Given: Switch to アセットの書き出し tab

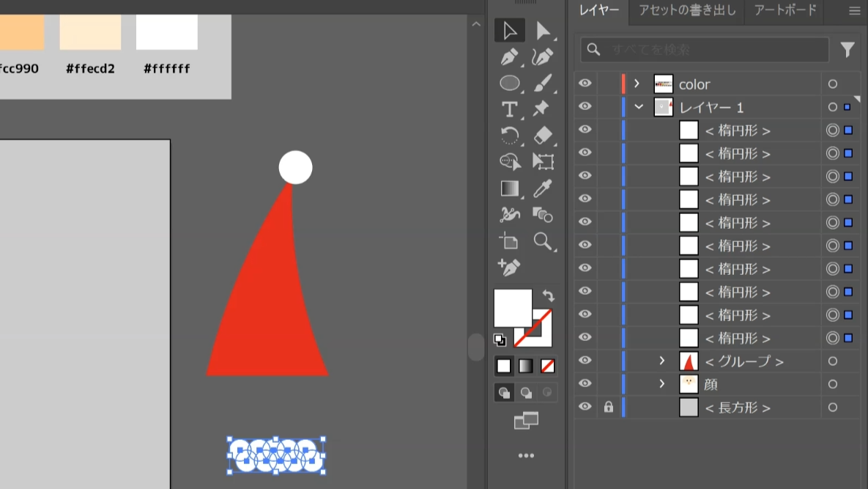Looking at the screenshot, I should tap(687, 11).
